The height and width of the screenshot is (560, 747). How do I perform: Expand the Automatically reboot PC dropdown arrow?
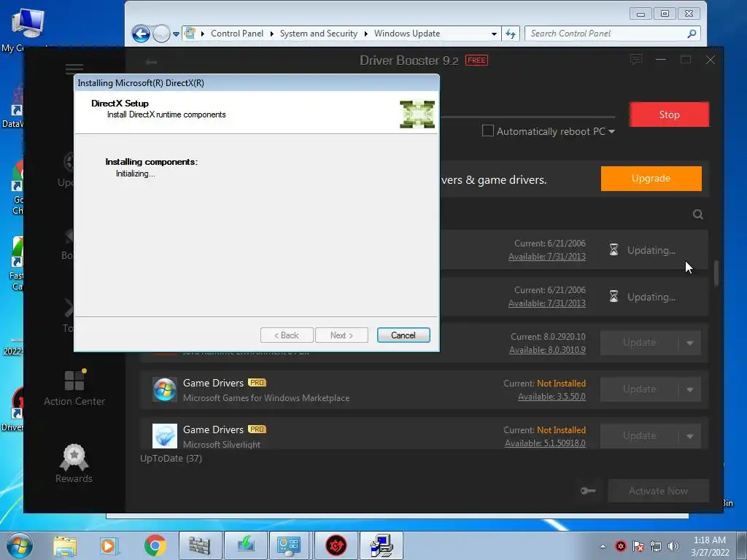611,131
